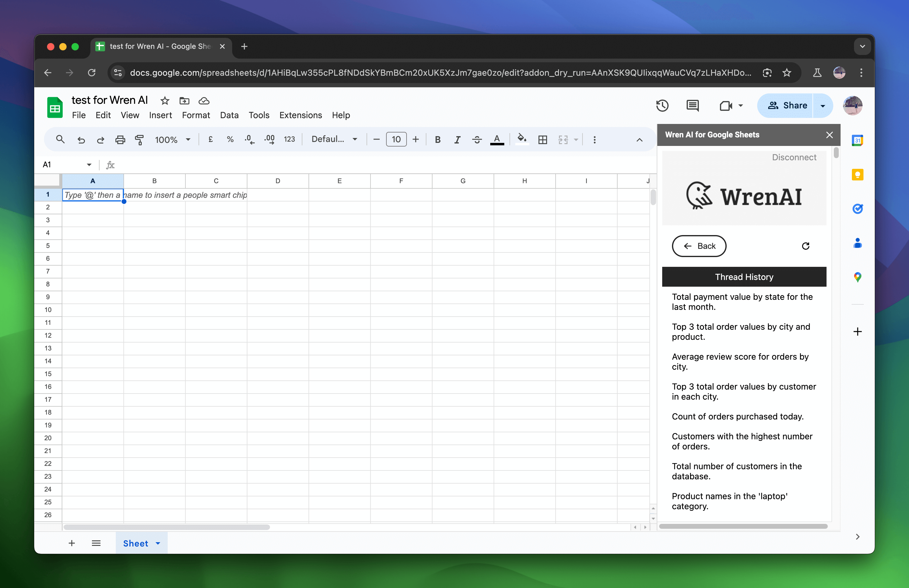This screenshot has width=909, height=588.
Task: Check the cloud document status icon
Action: pos(204,101)
